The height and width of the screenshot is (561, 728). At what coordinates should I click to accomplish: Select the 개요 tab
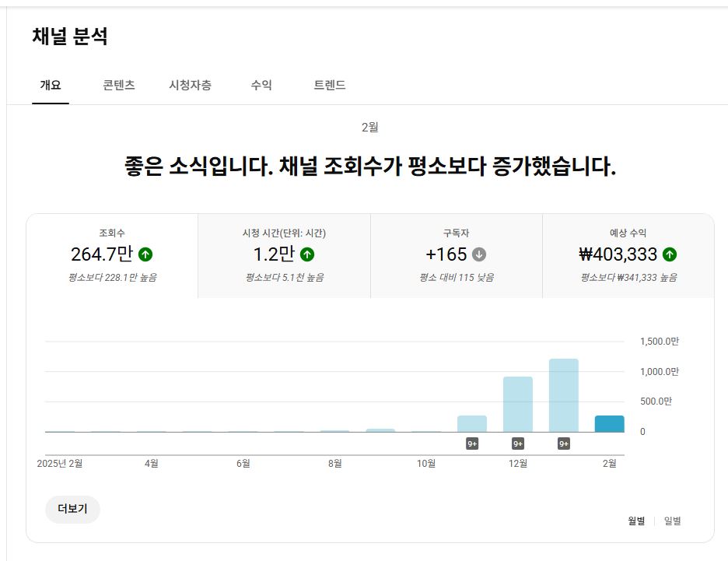(x=51, y=86)
